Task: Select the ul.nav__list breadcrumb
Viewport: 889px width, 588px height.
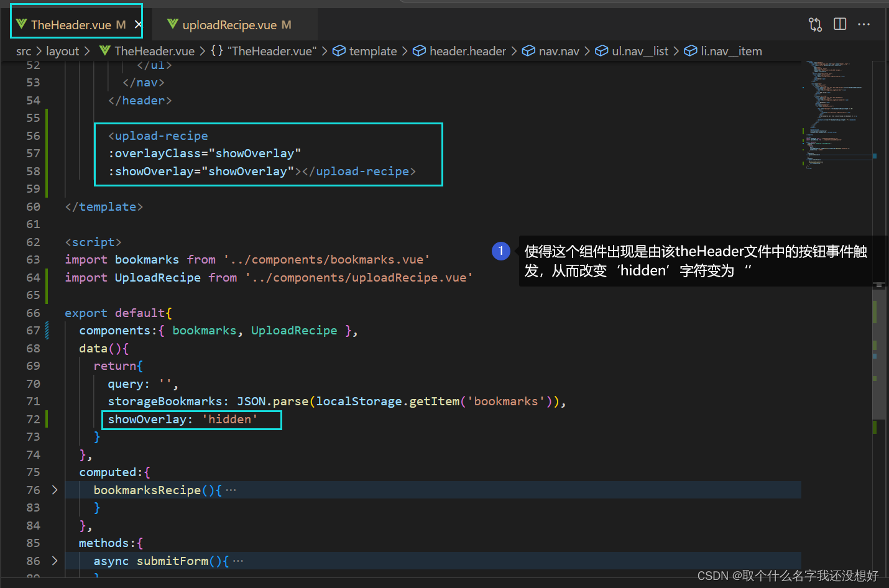Action: point(640,51)
